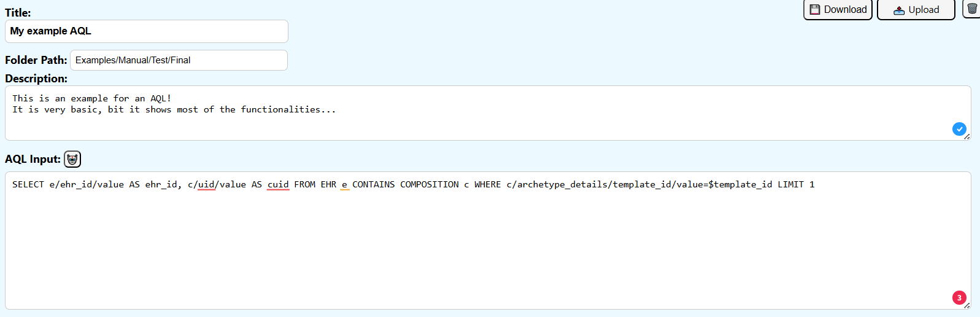Click inside the AQL Input text area
The height and width of the screenshot is (317, 980).
coord(488,240)
